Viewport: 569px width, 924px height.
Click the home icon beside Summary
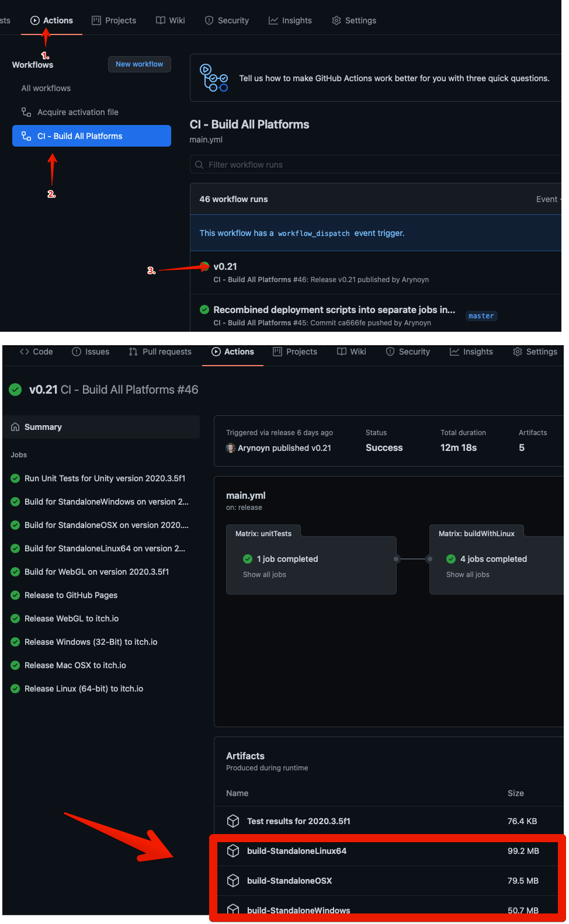[x=15, y=427]
